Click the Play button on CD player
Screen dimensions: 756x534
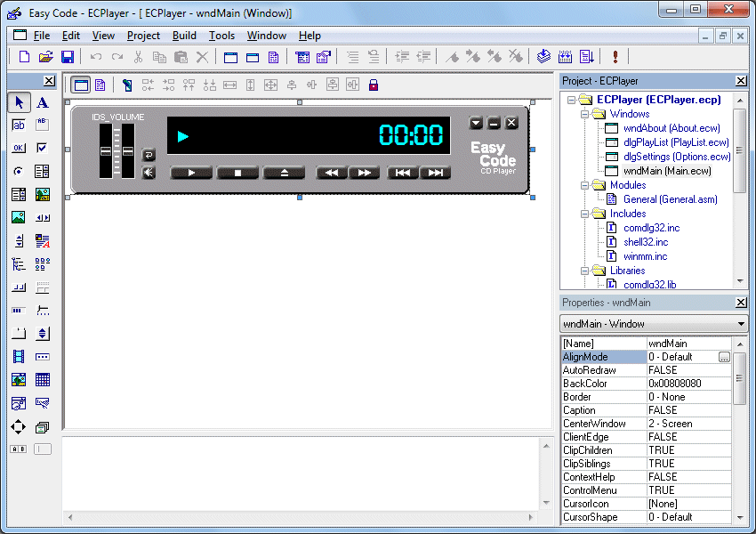pyautogui.click(x=191, y=173)
